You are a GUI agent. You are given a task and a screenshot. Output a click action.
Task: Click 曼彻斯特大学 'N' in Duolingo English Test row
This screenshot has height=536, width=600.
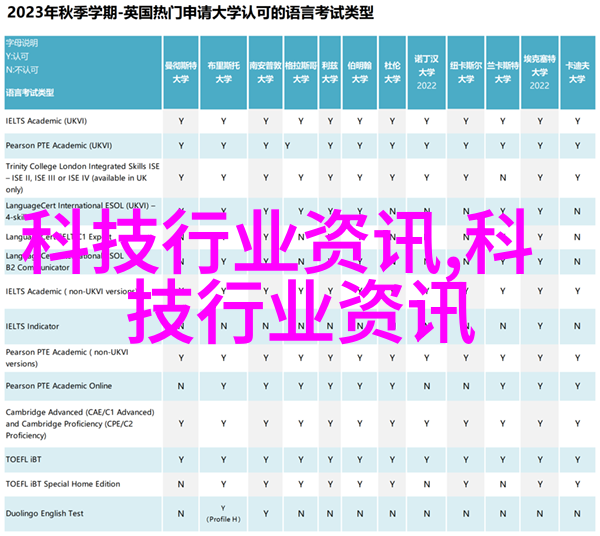pyautogui.click(x=181, y=514)
